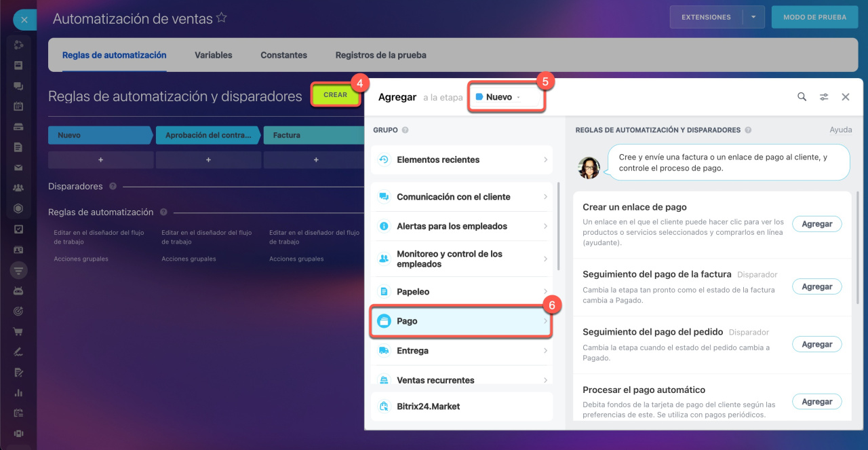
Task: Open the workgroups people icon in sidebar
Action: point(18,188)
